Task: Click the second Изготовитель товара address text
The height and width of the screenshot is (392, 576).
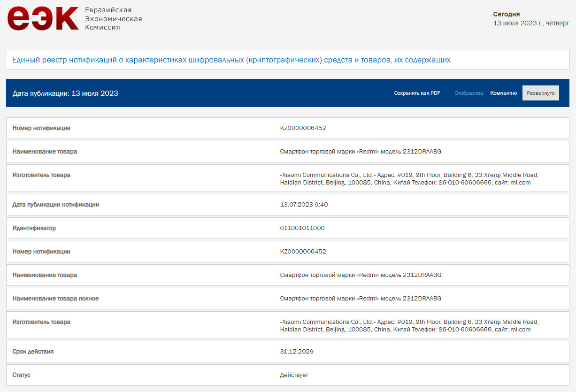Action: (x=408, y=325)
